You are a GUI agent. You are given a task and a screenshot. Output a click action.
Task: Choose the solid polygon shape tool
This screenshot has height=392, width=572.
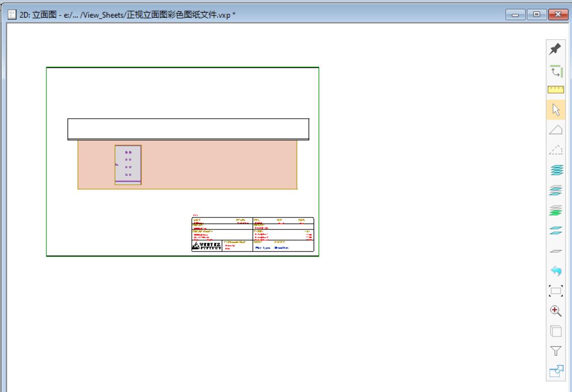coord(555,129)
